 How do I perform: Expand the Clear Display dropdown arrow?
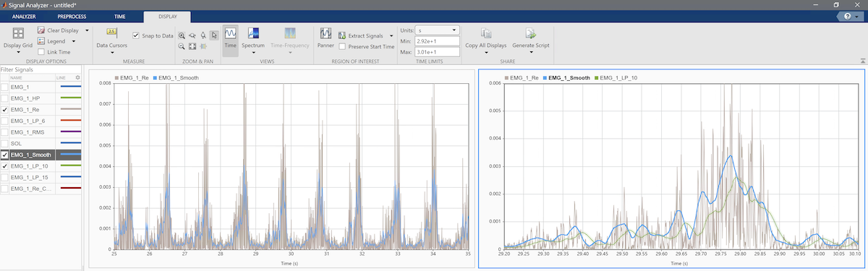(x=87, y=30)
